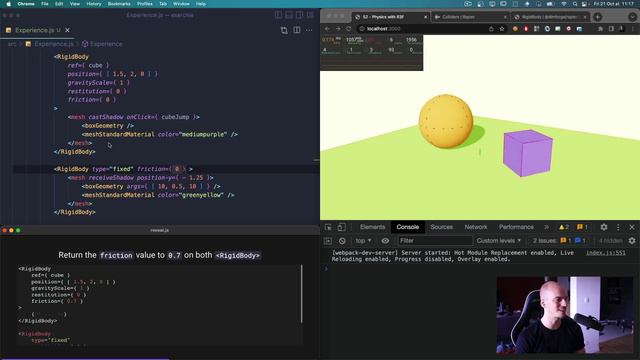This screenshot has height=360, width=640.
Task: Open the DevTools inspect element picker
Action: coord(328,227)
